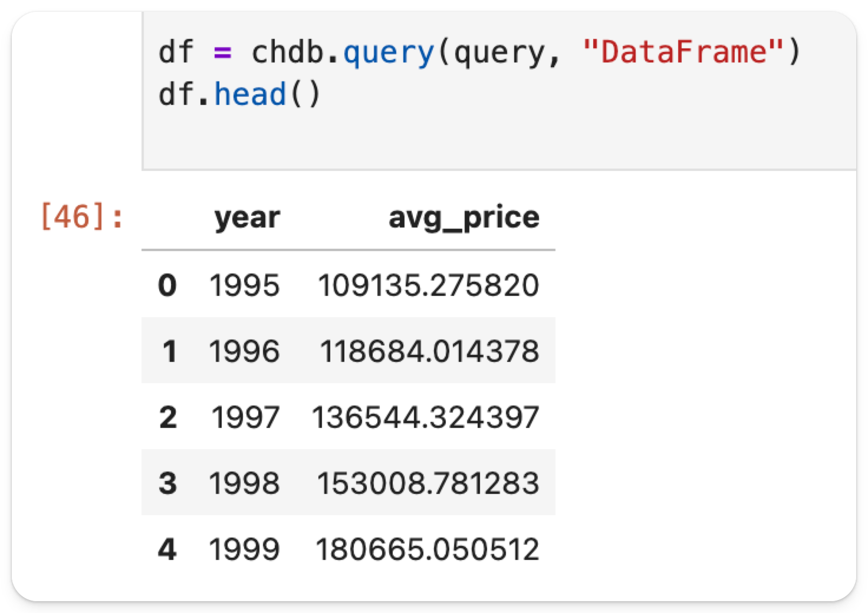Click the 153008.781283 average price value
The height and width of the screenshot is (613, 868).
click(x=428, y=483)
